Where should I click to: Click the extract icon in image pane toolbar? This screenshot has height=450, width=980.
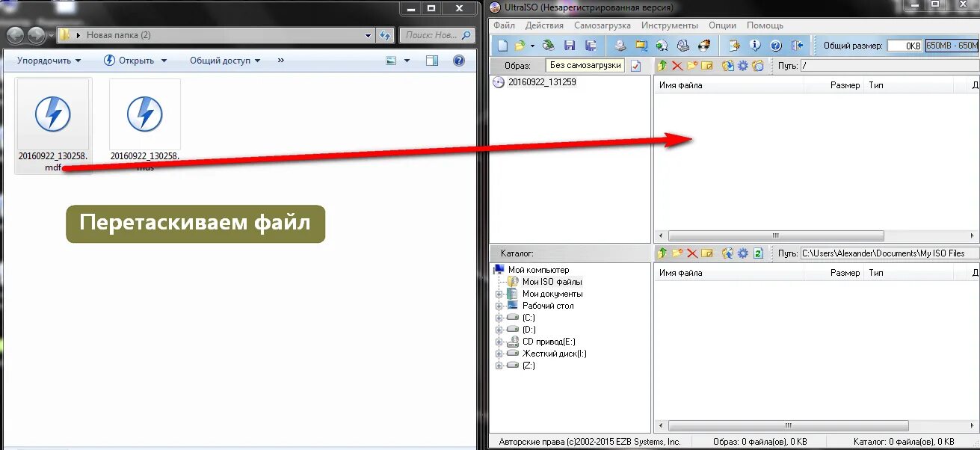(728, 66)
